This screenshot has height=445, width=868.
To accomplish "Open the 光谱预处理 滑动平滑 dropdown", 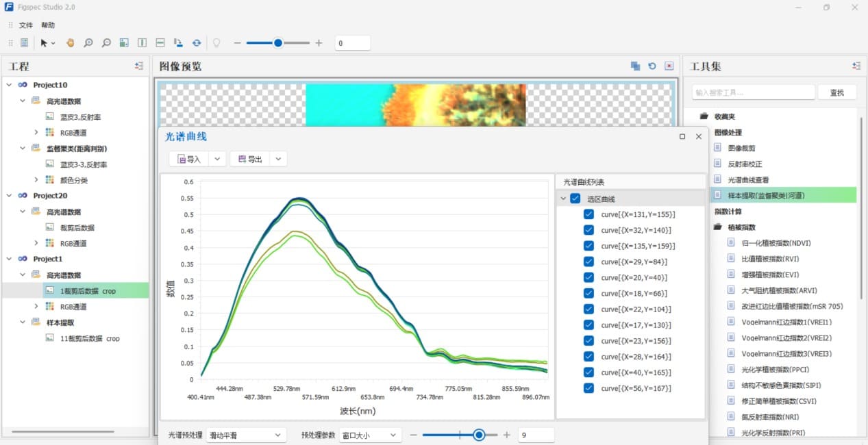I will pyautogui.click(x=245, y=435).
